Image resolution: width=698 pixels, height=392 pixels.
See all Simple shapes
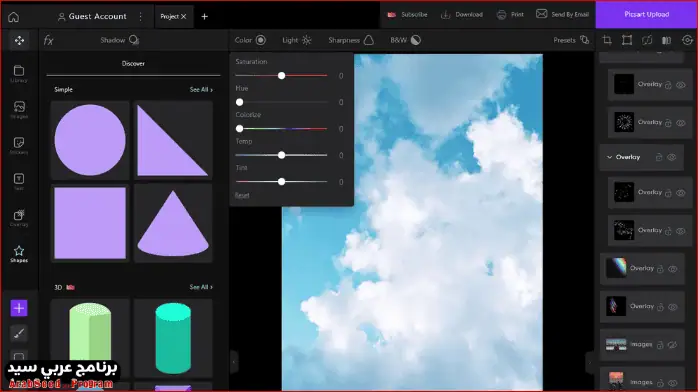pos(201,89)
